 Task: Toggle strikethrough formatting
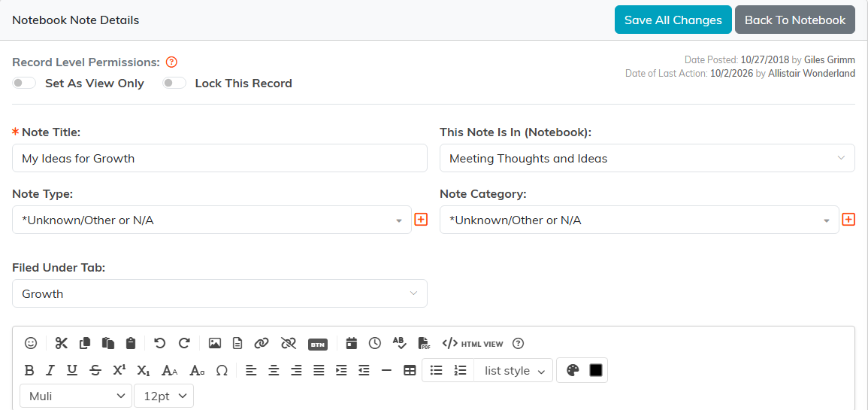[95, 371]
